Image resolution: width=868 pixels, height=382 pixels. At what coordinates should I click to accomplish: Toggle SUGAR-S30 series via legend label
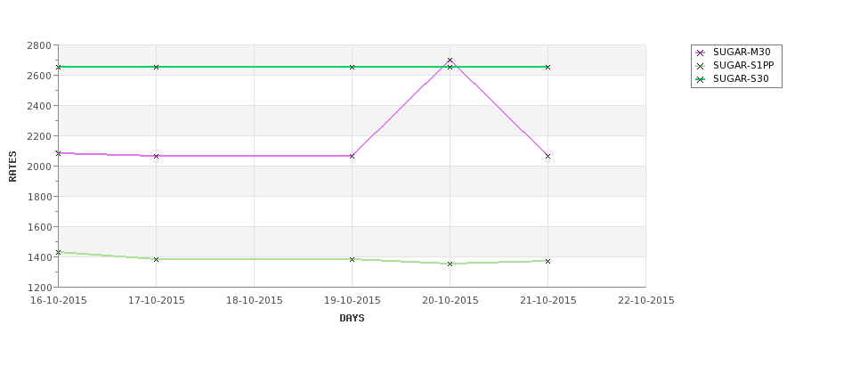pos(741,79)
